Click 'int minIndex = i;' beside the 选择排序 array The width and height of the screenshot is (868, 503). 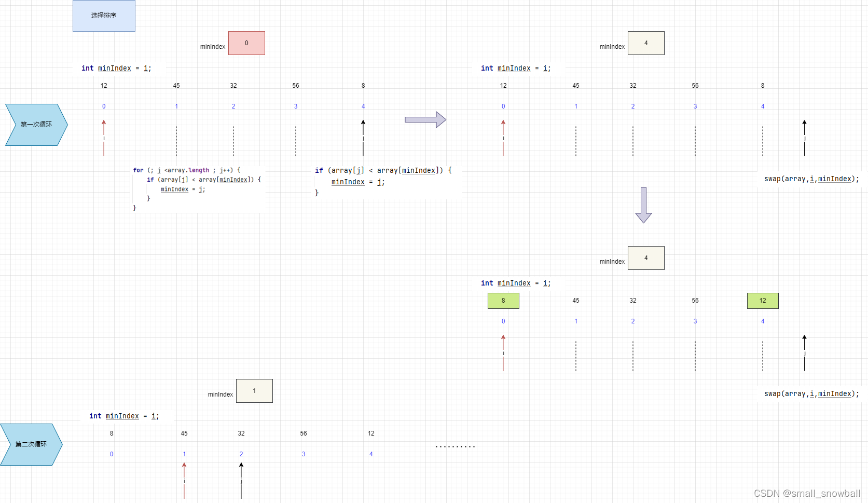pos(116,68)
